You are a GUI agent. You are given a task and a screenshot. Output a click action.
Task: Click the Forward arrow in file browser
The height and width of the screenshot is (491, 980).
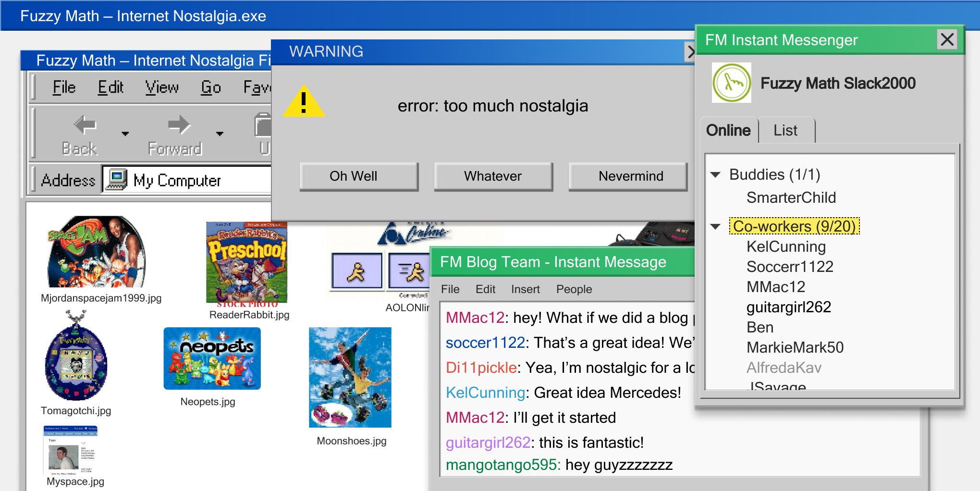point(179,125)
